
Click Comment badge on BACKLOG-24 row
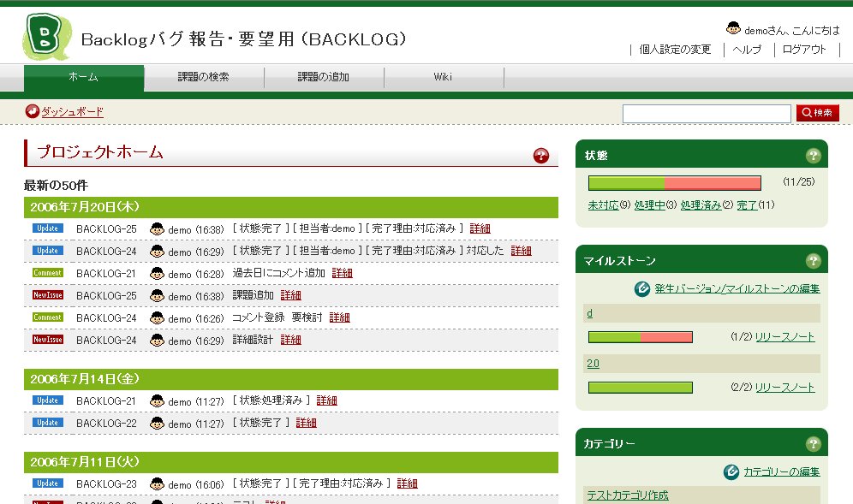(x=48, y=317)
